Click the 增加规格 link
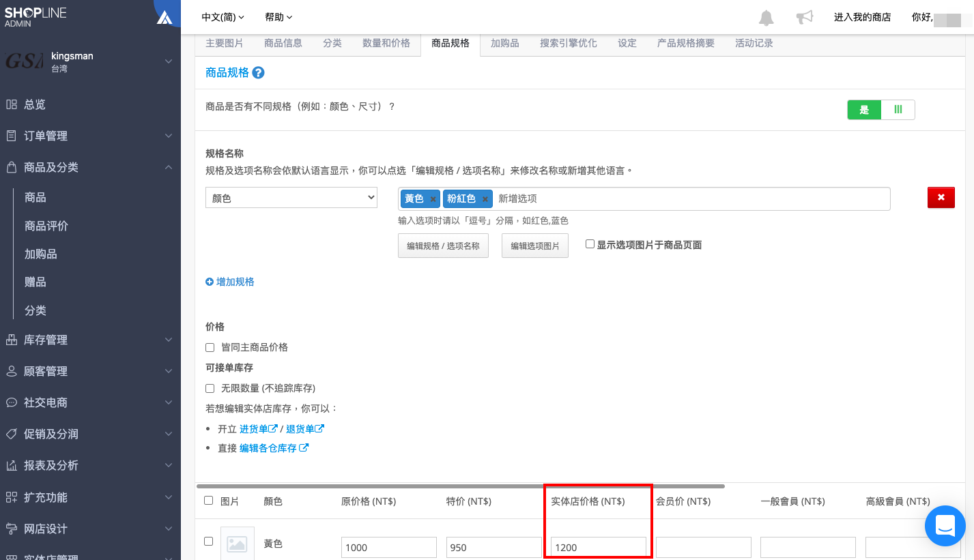The image size is (974, 560). click(x=230, y=282)
